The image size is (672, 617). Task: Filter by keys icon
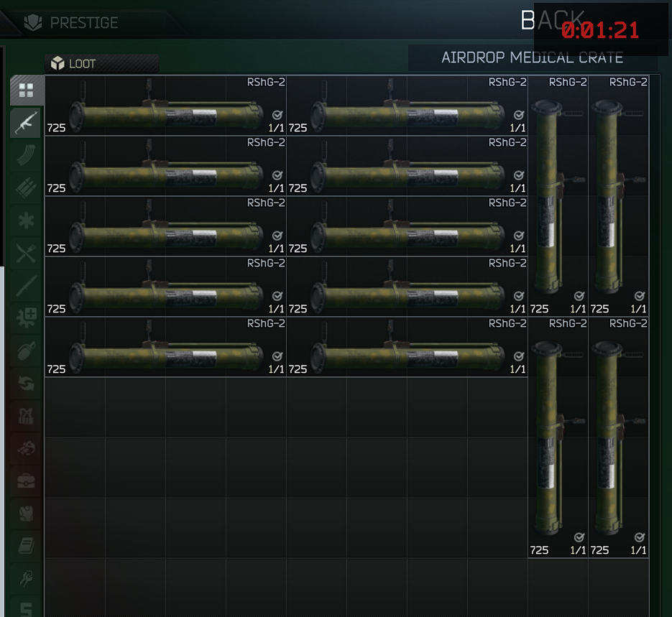(26, 578)
